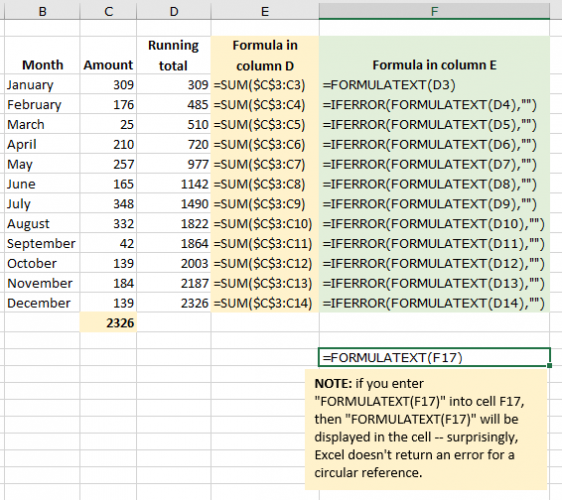Click the total 2326 highlighted cell
This screenshot has width=562, height=500.
[108, 323]
